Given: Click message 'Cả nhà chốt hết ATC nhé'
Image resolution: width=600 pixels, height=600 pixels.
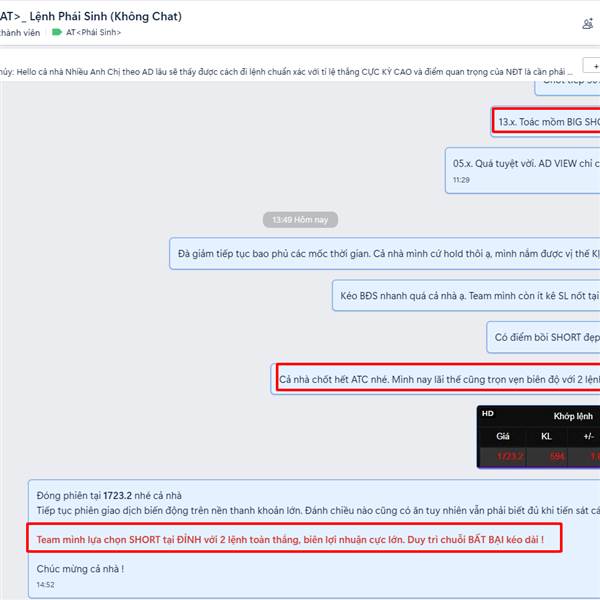Looking at the screenshot, I should [x=435, y=379].
